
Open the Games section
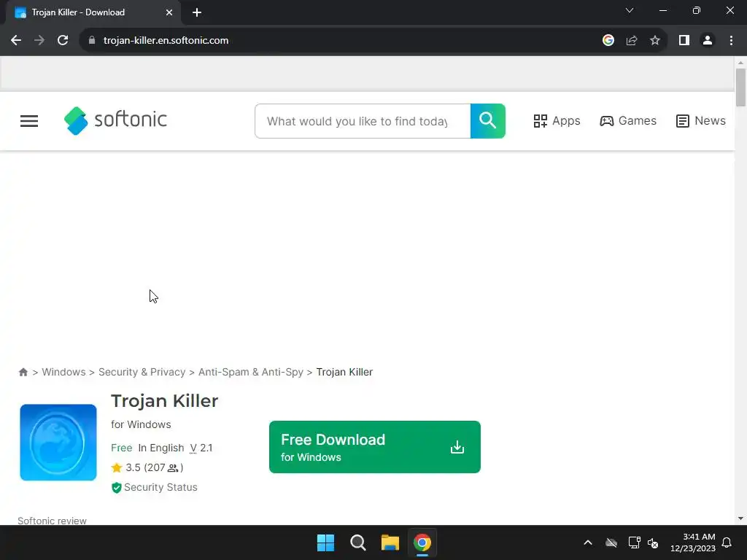(628, 121)
